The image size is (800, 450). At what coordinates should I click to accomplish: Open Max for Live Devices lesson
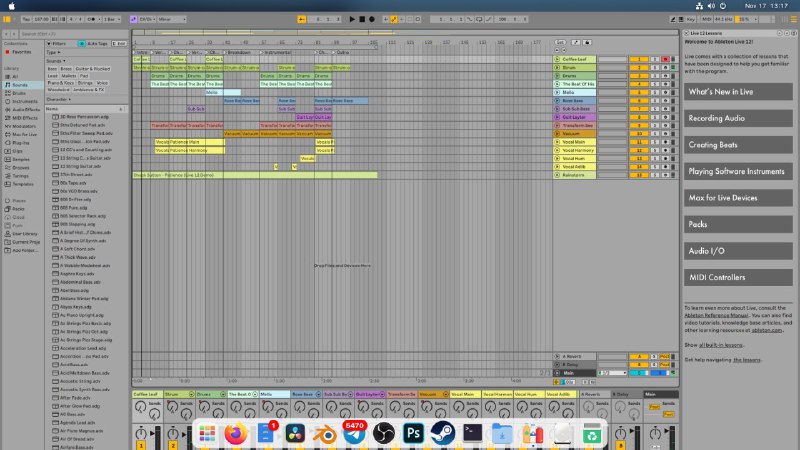pyautogui.click(x=738, y=198)
